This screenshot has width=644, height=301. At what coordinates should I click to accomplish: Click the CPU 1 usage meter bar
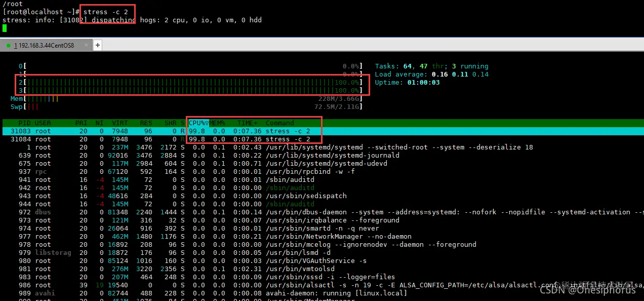190,74
